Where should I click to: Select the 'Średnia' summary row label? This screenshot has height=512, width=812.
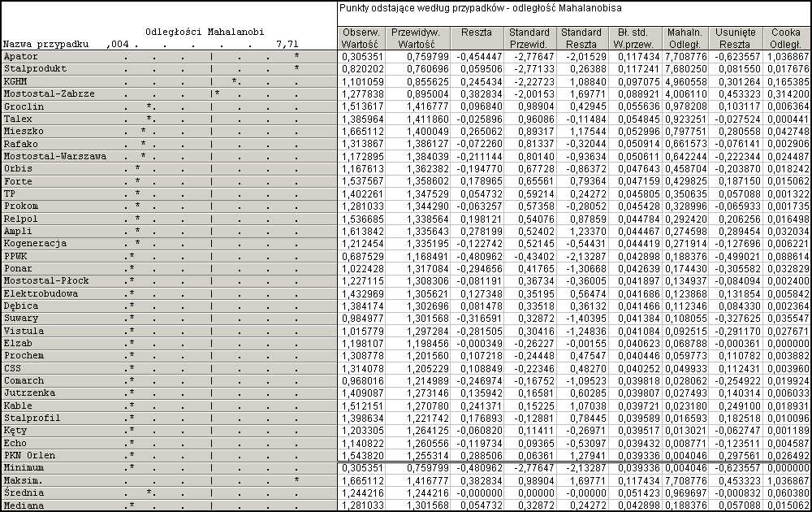24,493
